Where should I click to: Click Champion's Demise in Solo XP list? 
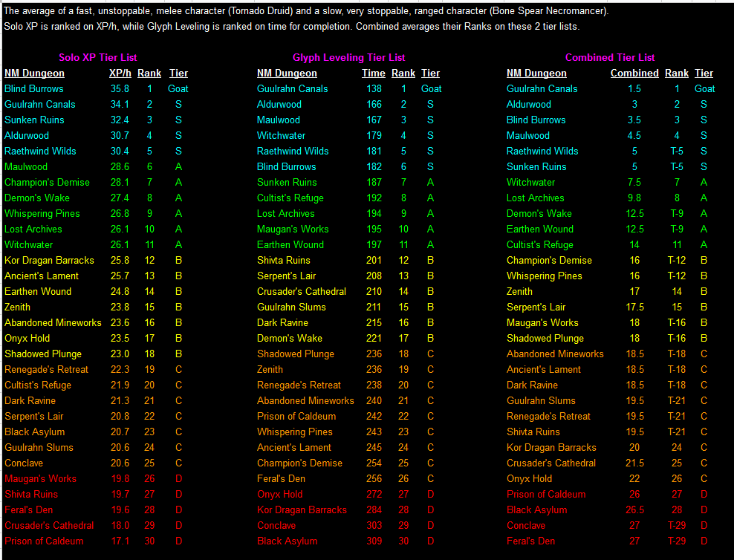click(x=47, y=182)
